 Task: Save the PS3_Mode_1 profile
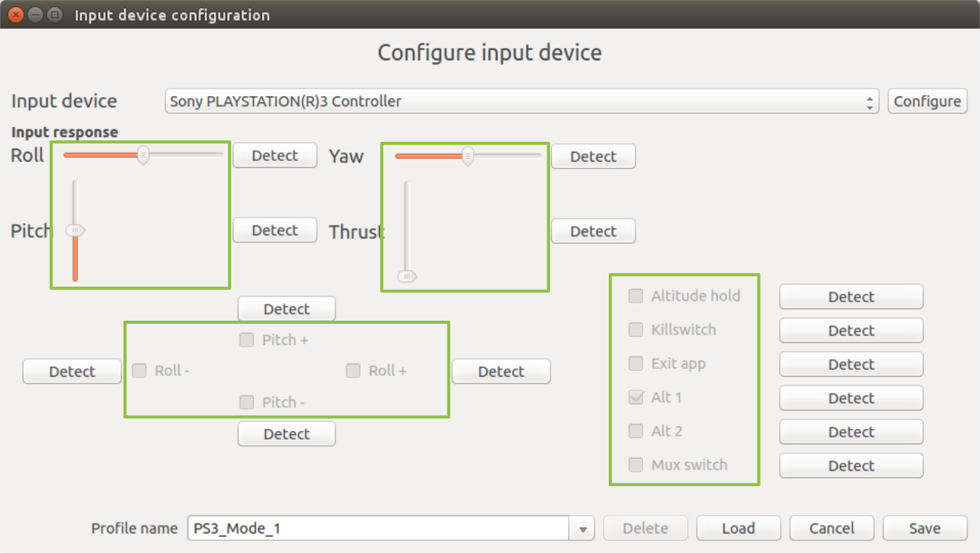point(925,528)
